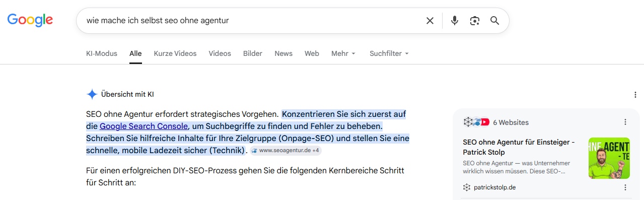
Task: Click the Übersicht mit KI sparkle icon
Action: (92, 94)
